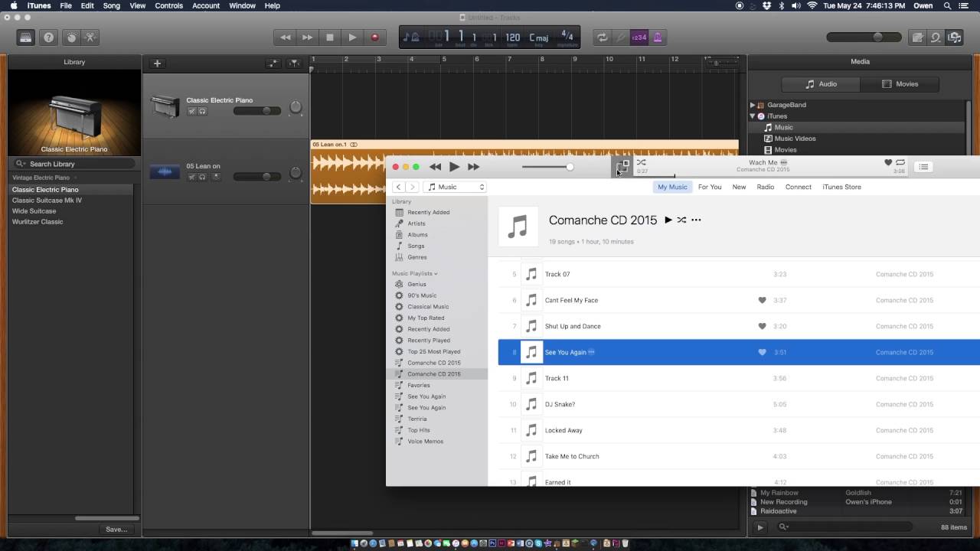Skip to next song in iTunes
The image size is (980, 551).
pyautogui.click(x=474, y=167)
